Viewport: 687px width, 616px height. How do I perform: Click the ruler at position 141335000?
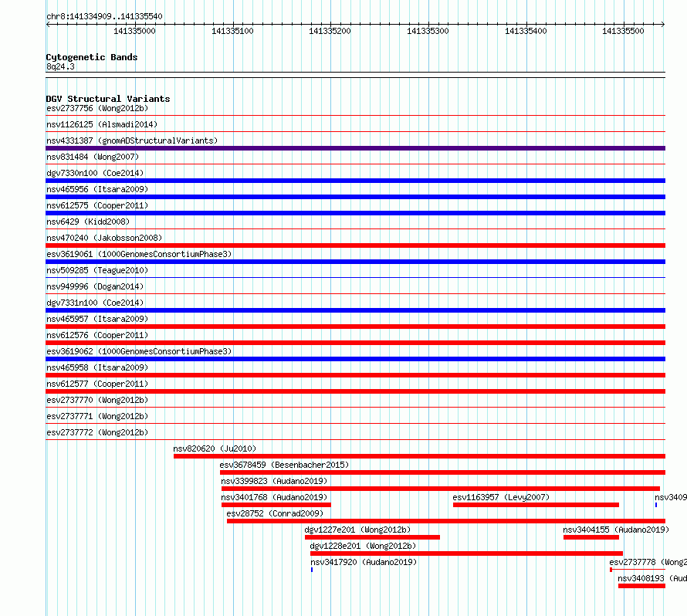[134, 31]
